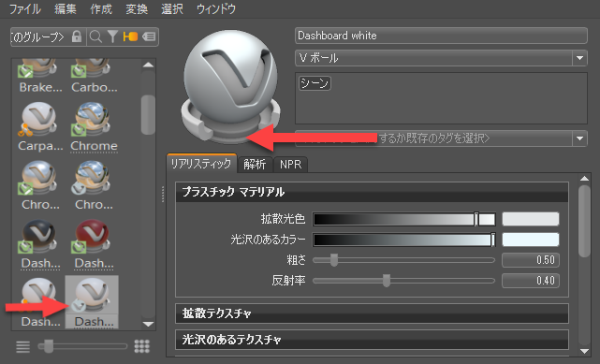The width and height of the screenshot is (600, 364).
Task: Click the Dashboard white name field
Action: pos(441,36)
